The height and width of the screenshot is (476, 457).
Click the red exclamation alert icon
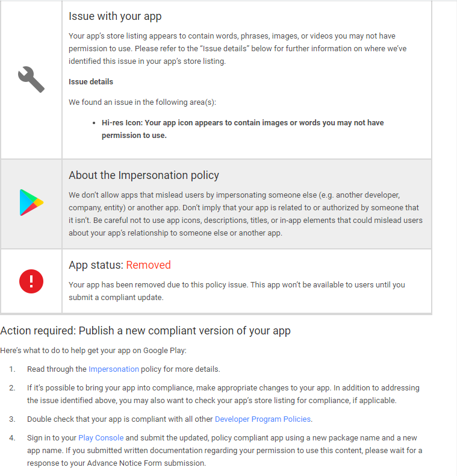pos(31,281)
